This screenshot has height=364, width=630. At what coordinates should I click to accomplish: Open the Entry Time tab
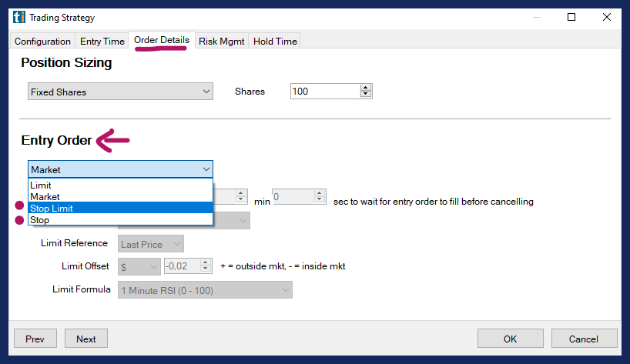point(102,42)
